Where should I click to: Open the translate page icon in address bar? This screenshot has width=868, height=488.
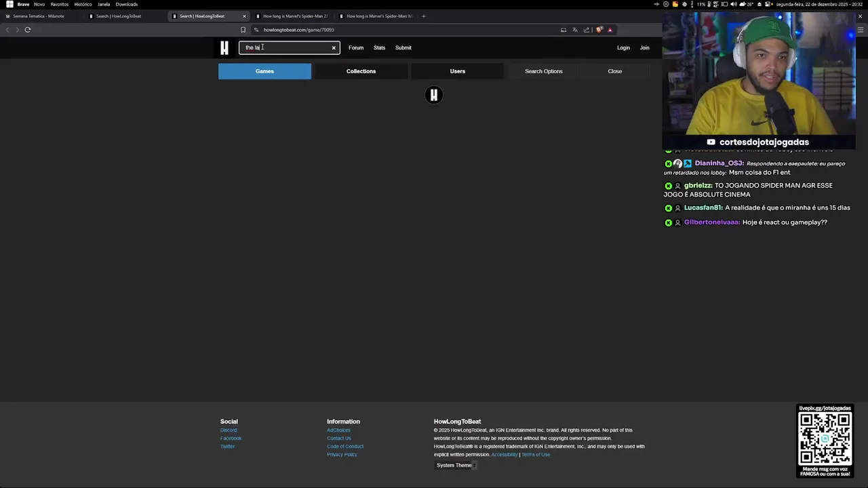(575, 30)
